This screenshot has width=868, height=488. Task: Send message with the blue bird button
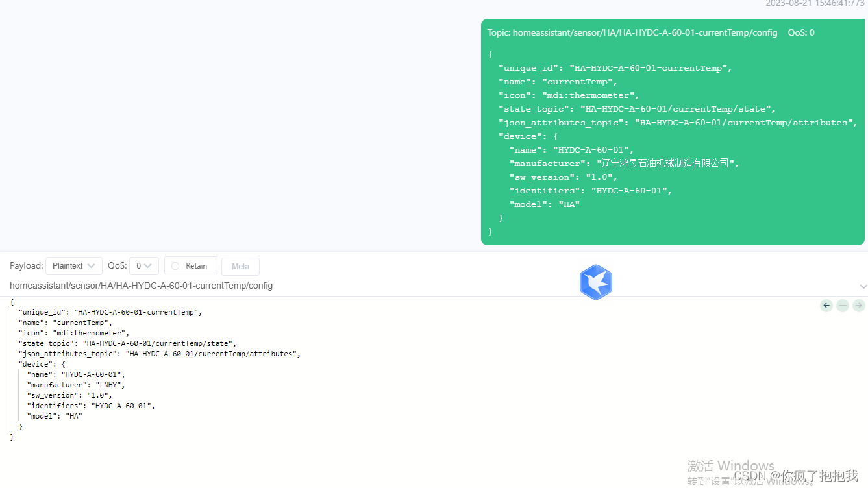pos(595,282)
